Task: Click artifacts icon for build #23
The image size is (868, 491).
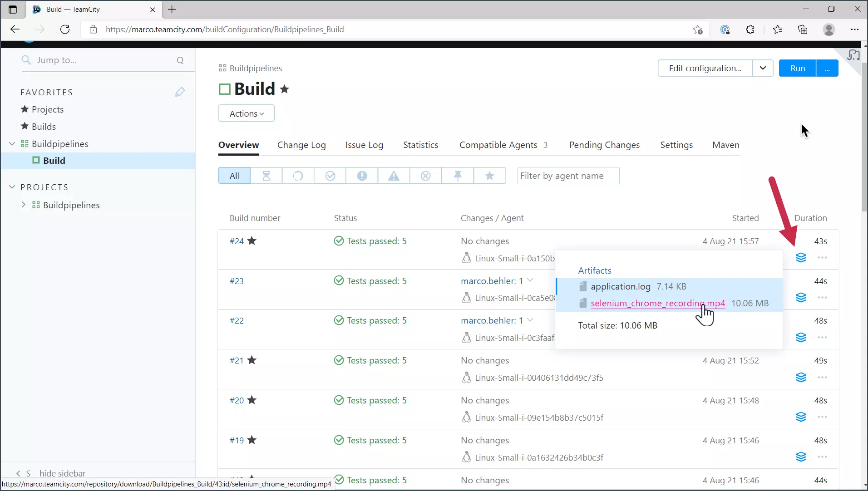Action: tap(801, 298)
